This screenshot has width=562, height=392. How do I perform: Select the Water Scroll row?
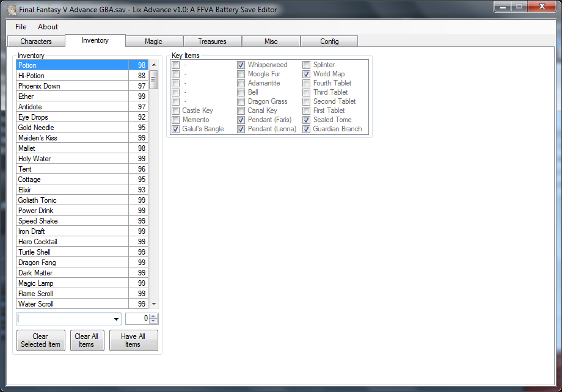[x=82, y=304]
